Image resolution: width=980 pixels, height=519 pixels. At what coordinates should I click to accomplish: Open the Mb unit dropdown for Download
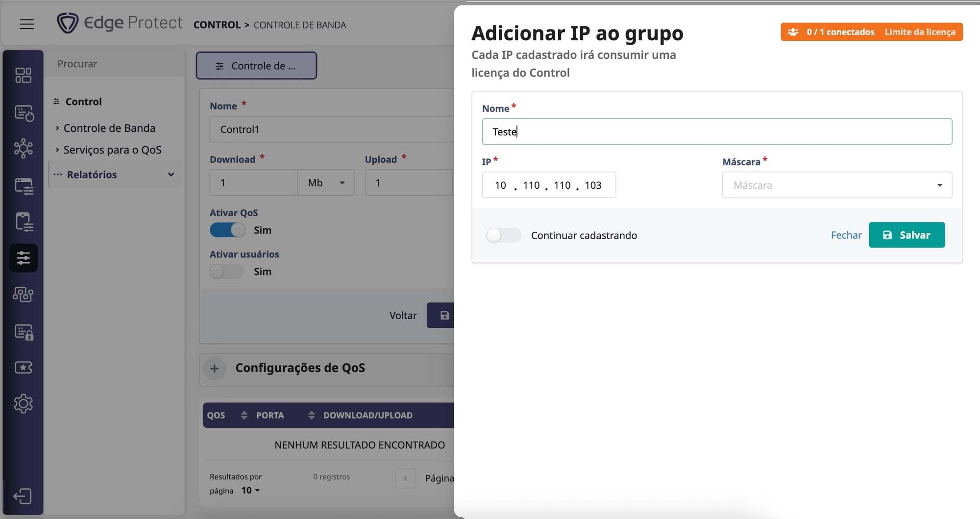326,183
